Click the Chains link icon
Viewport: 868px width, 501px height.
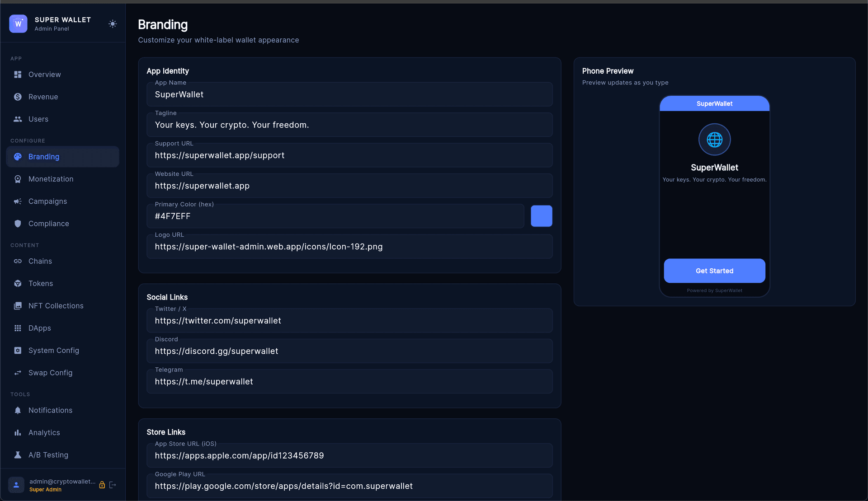click(18, 261)
